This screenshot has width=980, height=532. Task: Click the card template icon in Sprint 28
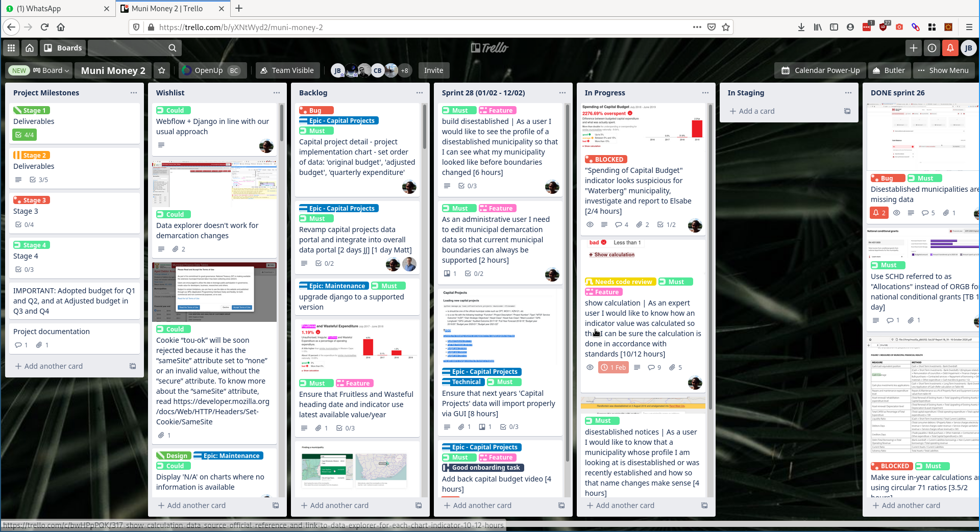point(561,505)
